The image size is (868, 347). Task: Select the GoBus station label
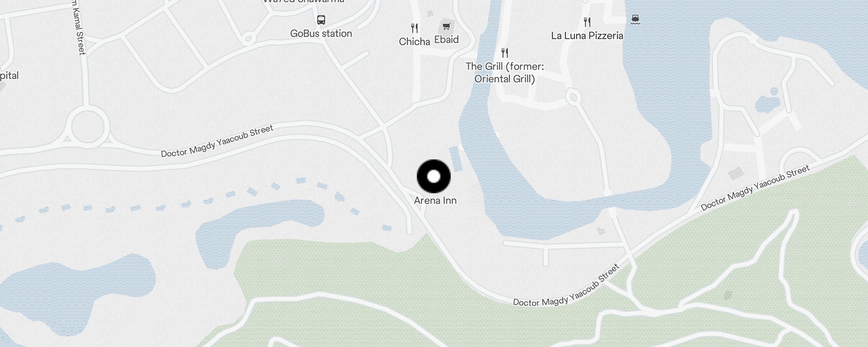click(x=321, y=33)
